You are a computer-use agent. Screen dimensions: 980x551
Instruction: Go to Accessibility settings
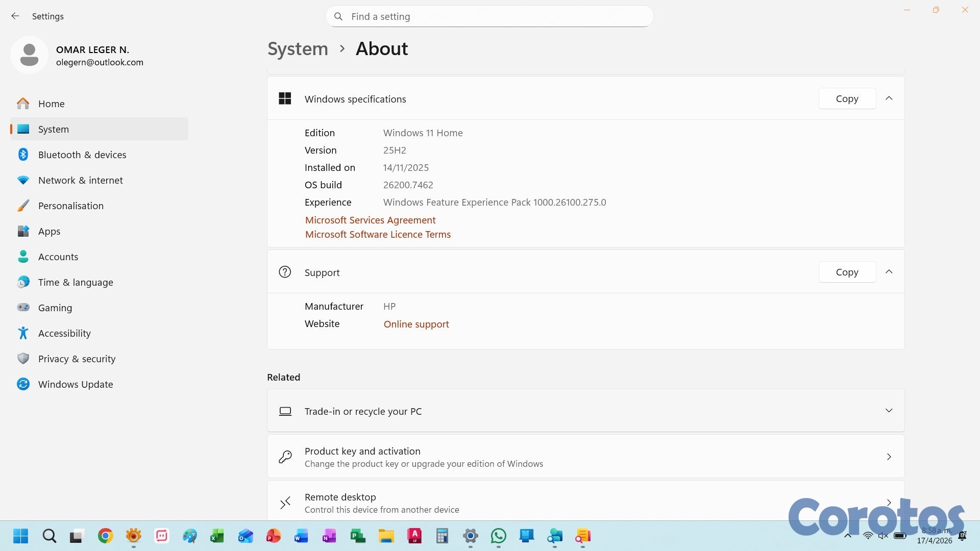click(x=64, y=333)
